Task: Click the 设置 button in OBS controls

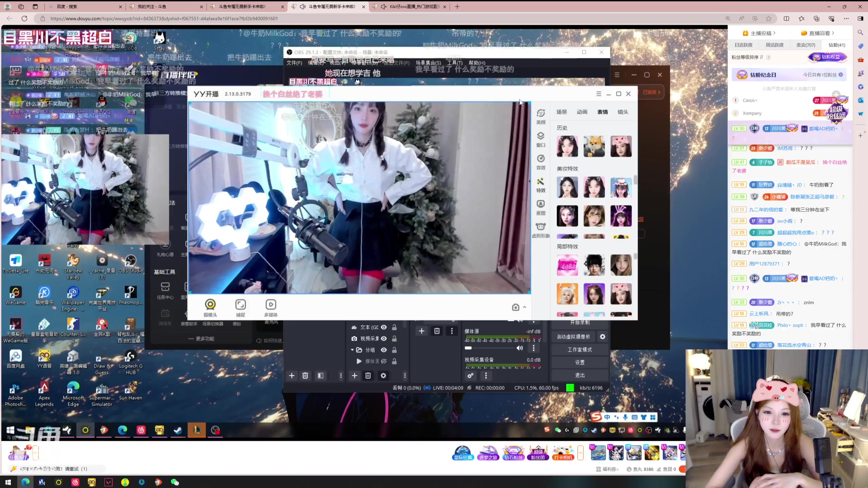Action: [x=580, y=362]
